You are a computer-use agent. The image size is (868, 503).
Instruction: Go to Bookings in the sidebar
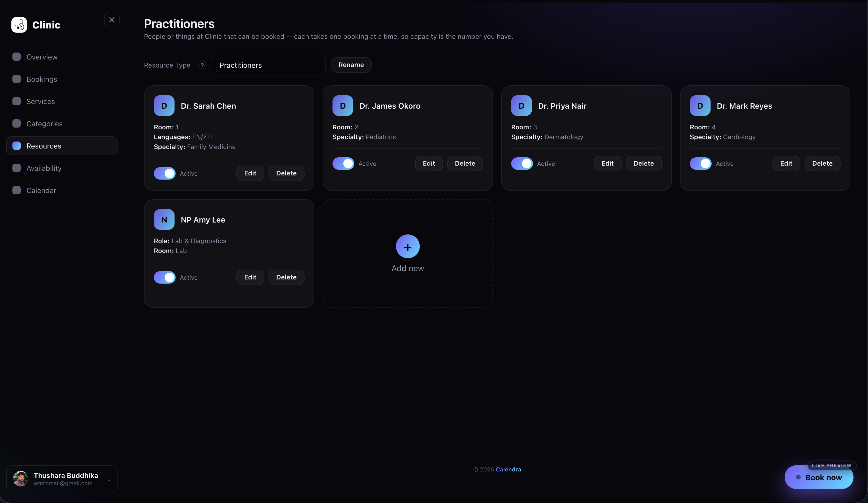(62, 79)
